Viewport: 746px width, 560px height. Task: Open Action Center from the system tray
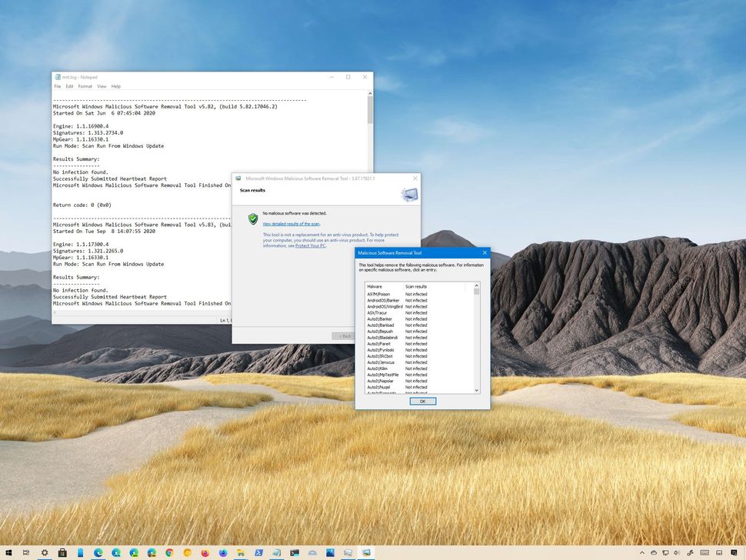click(x=734, y=553)
